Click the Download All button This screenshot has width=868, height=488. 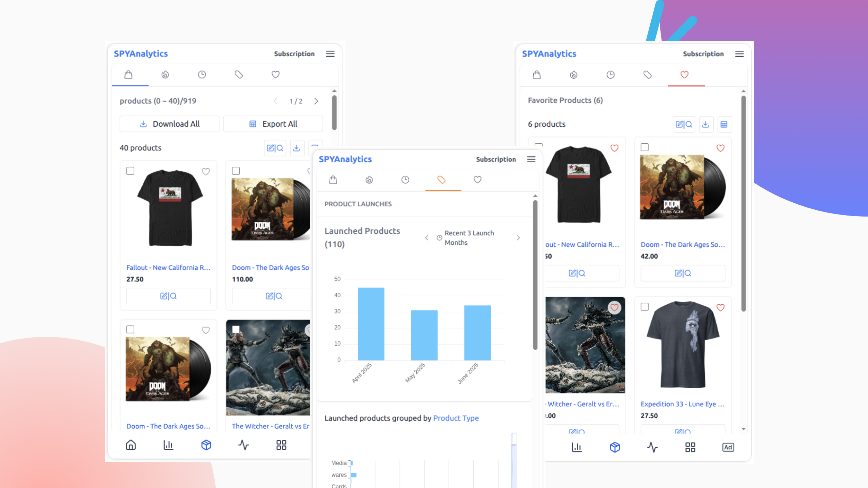(170, 124)
